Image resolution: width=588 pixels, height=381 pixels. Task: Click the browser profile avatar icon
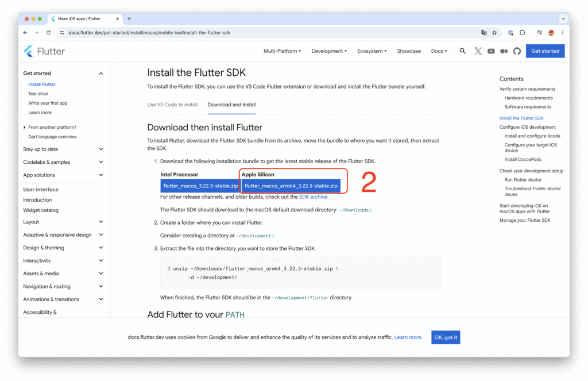551,33
